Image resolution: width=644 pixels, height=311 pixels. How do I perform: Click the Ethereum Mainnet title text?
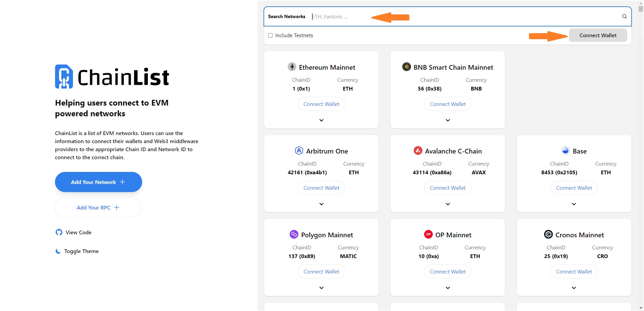tap(327, 67)
